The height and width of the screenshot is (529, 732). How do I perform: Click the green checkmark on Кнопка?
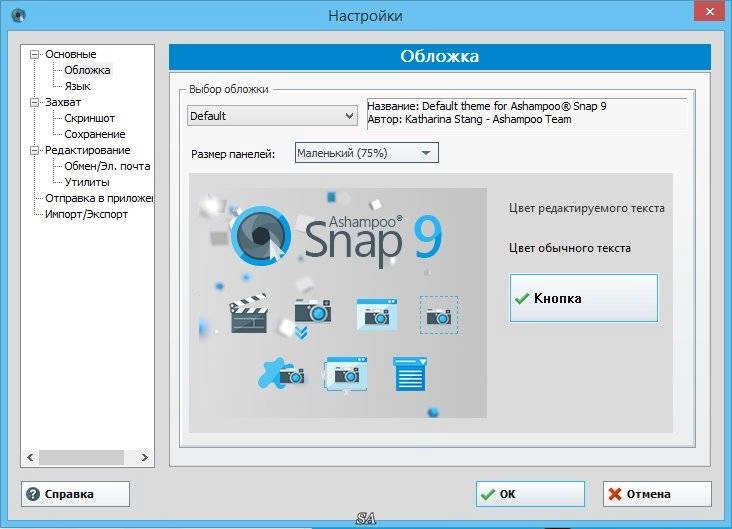(521, 298)
